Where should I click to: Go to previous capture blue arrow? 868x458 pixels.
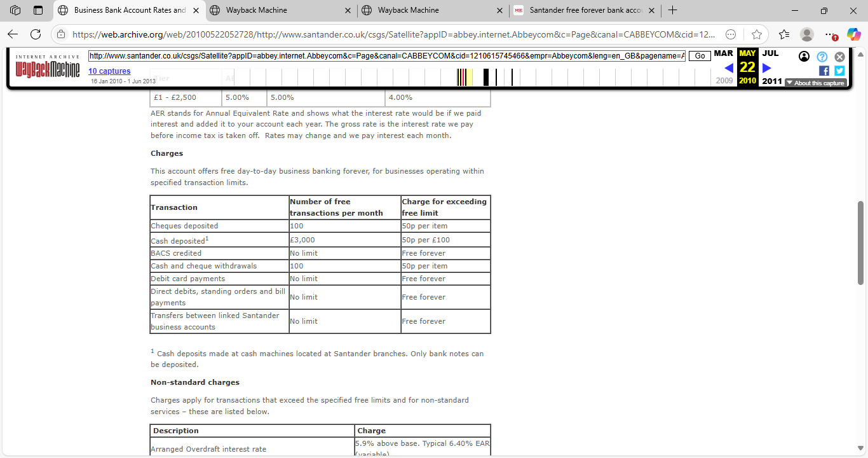pos(729,67)
